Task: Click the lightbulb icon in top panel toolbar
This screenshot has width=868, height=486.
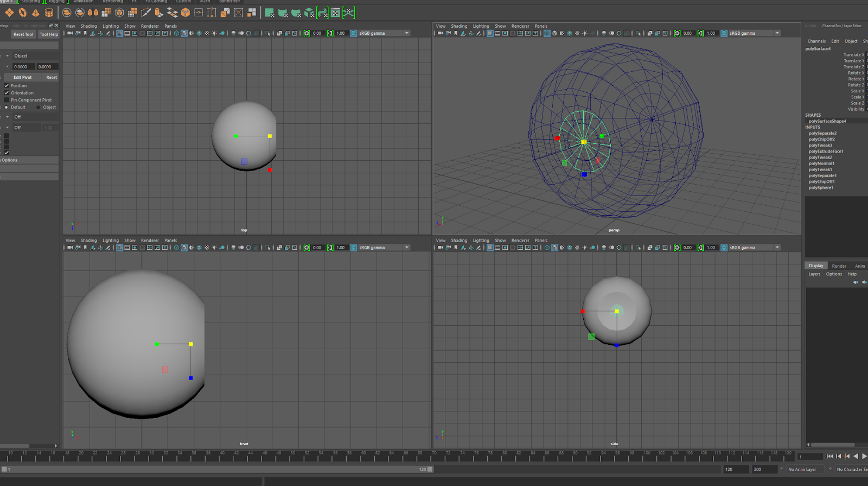Action: (x=214, y=33)
